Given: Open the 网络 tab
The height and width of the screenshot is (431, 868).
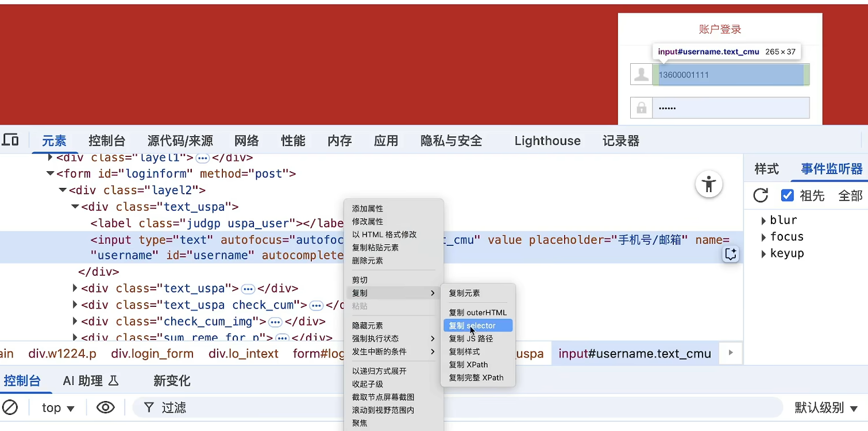Looking at the screenshot, I should 246,141.
